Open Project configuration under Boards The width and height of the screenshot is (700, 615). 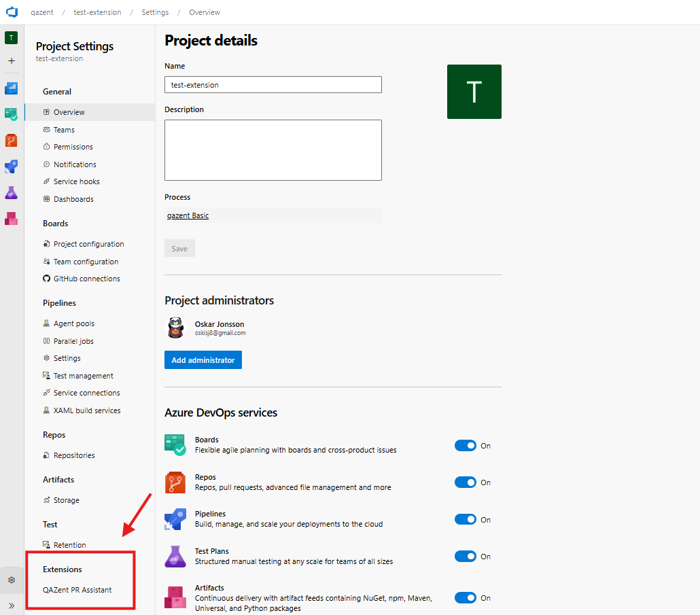coord(90,244)
